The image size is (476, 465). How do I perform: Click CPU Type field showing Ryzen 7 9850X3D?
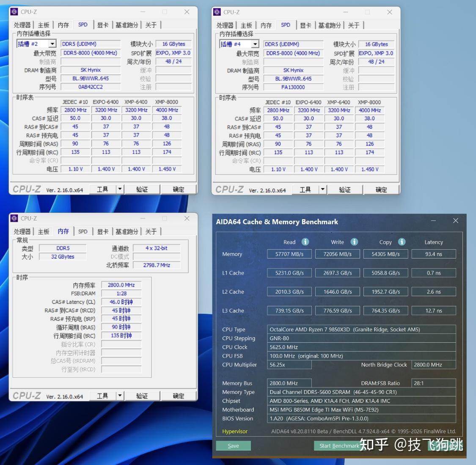(361, 329)
